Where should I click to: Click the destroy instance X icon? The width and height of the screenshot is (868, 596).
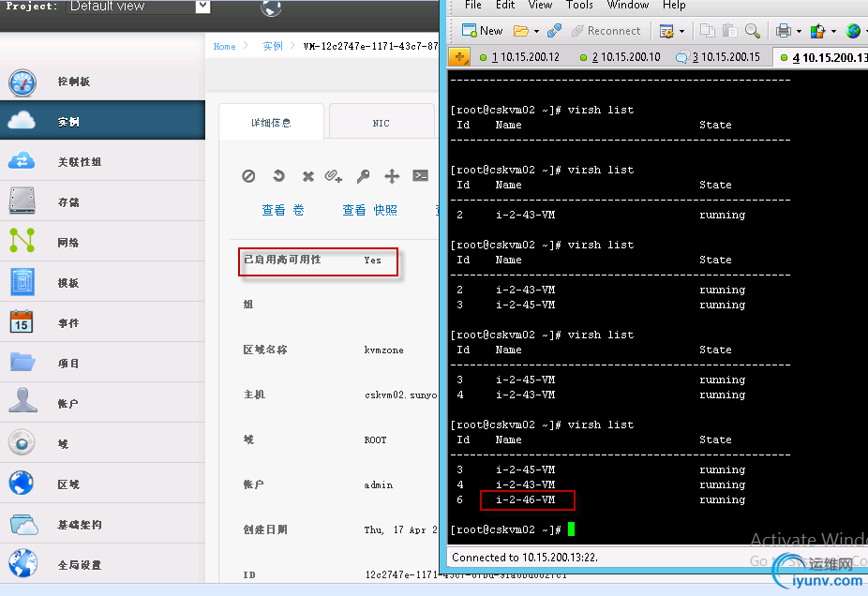pyautogui.click(x=308, y=176)
